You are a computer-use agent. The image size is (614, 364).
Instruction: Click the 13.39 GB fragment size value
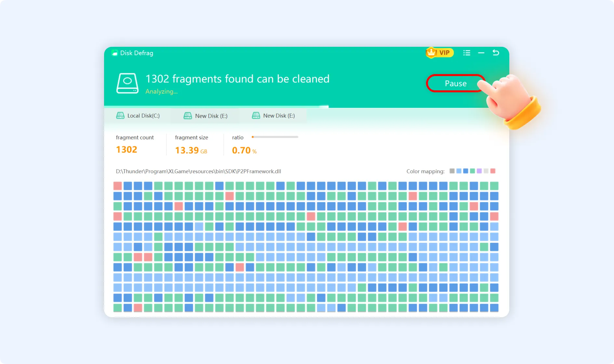click(x=191, y=150)
